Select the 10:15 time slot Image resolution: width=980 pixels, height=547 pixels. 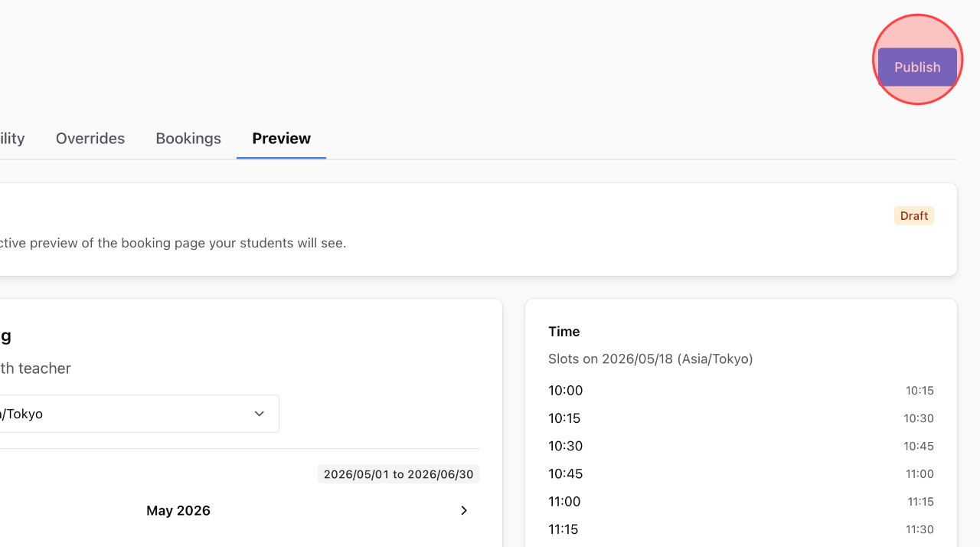[x=741, y=418]
